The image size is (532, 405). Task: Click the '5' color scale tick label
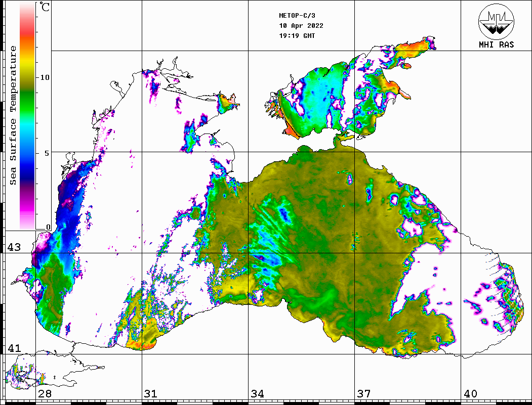[47, 153]
